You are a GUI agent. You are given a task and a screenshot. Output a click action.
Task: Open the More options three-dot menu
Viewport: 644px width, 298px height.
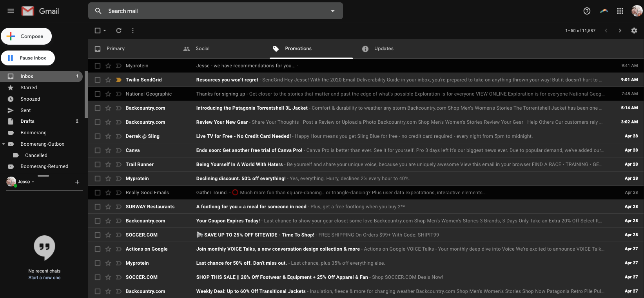click(133, 31)
